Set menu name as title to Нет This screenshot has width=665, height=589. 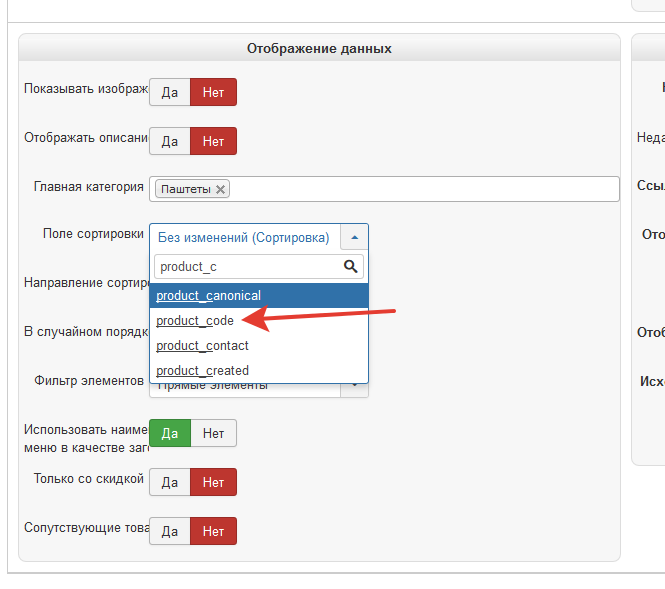(213, 433)
